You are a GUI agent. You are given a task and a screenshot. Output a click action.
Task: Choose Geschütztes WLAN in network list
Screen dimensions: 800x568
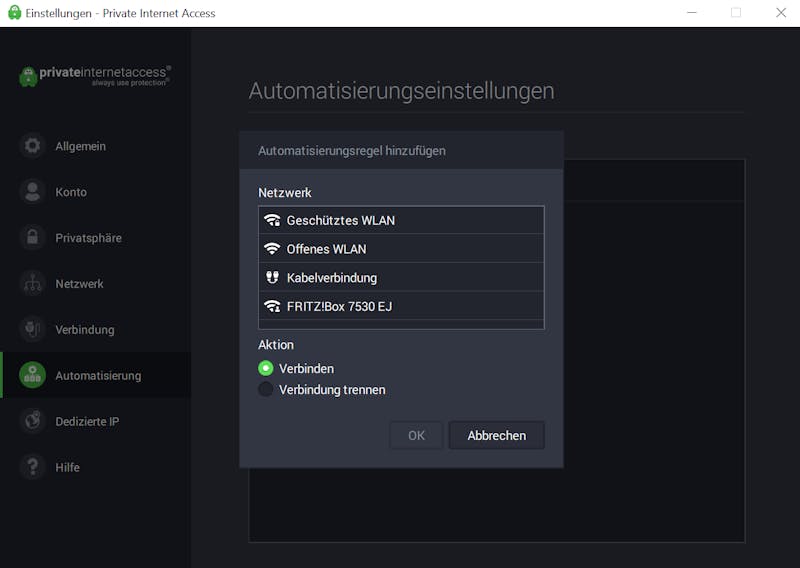[401, 220]
